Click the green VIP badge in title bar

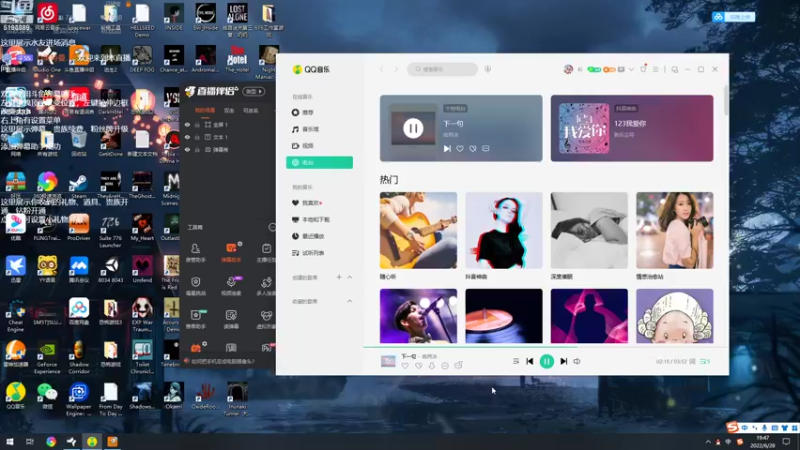[594, 69]
